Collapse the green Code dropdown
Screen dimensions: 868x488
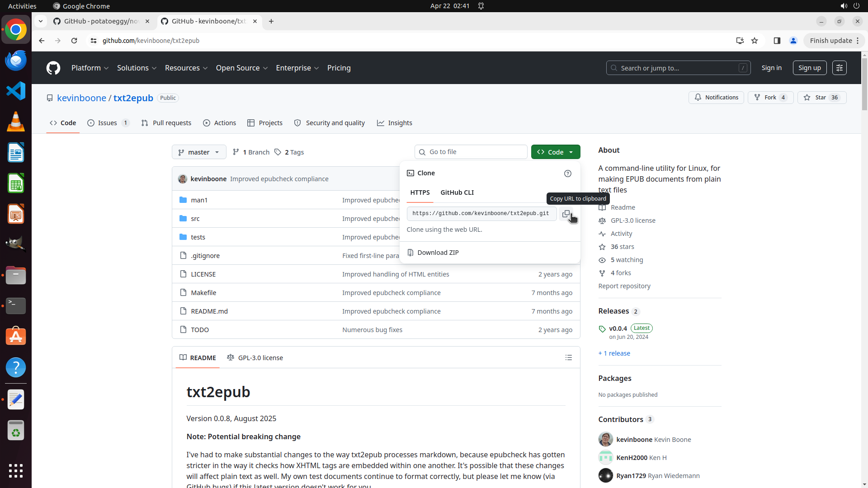click(556, 152)
